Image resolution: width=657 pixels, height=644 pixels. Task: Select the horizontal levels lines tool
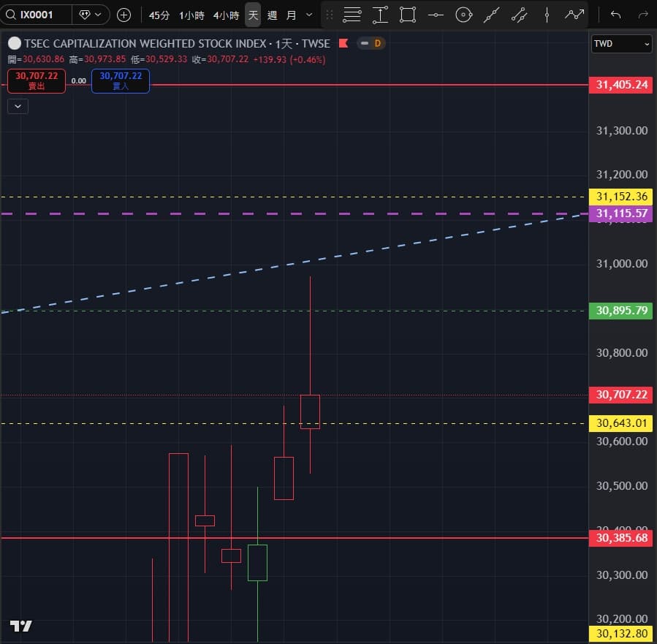[352, 15]
